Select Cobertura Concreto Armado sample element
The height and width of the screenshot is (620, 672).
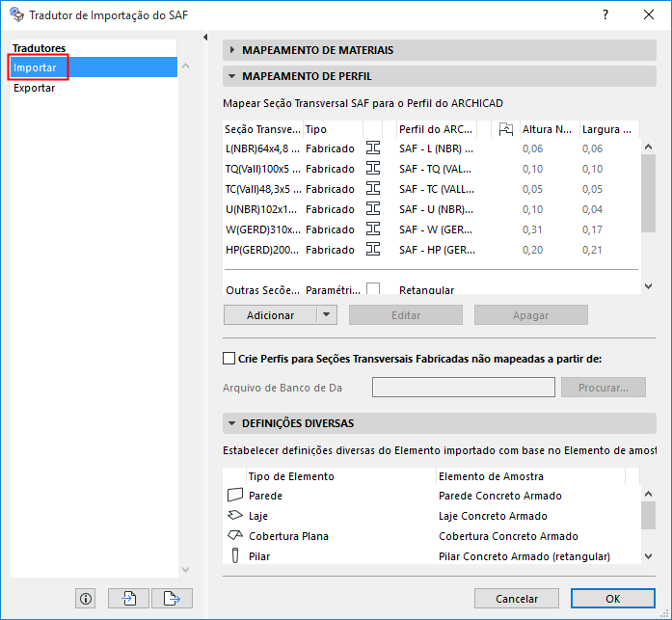pos(508,536)
